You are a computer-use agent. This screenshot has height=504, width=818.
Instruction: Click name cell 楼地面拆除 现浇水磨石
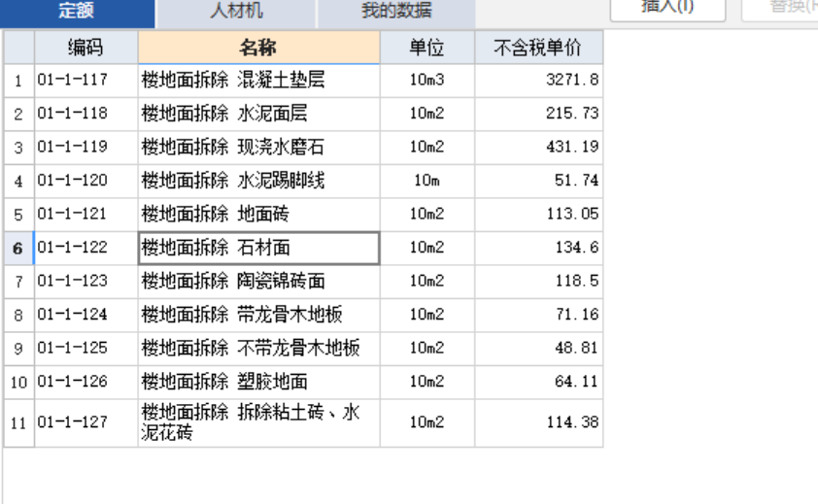click(258, 148)
